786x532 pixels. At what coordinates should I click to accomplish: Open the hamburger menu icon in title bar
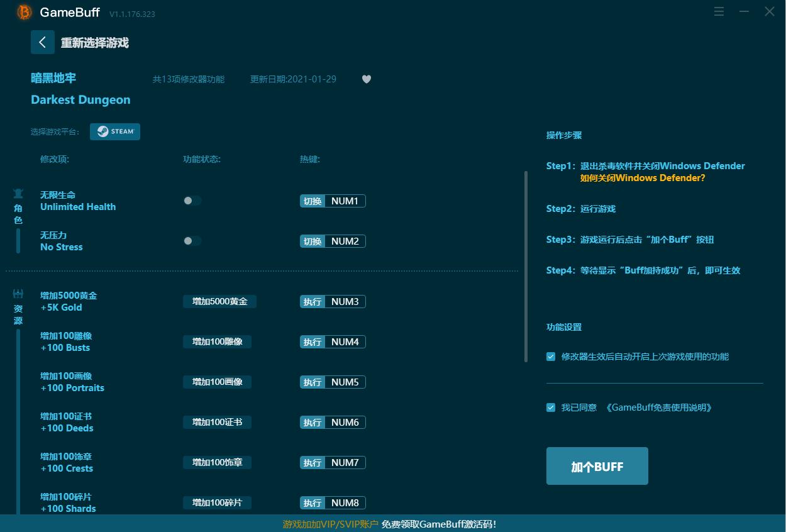719,11
